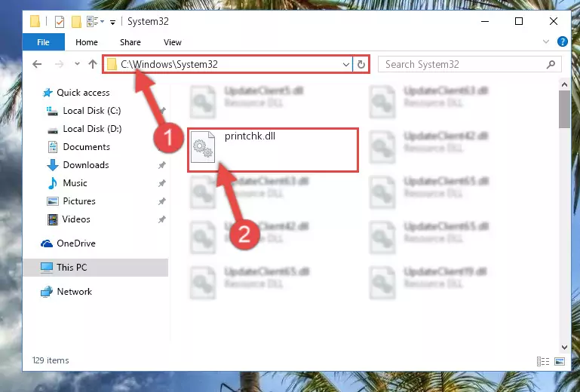The width and height of the screenshot is (580, 392).
Task: Select Quick access in the navigation pane
Action: (83, 93)
